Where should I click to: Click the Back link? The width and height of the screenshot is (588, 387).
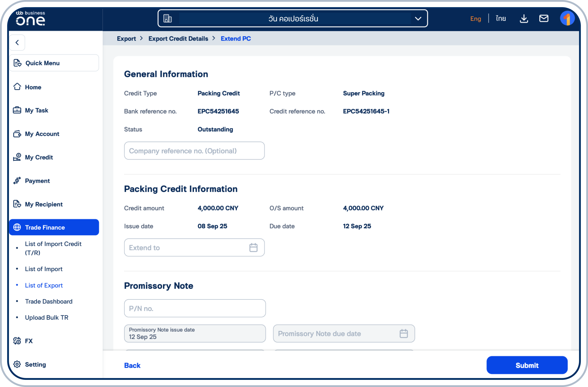132,365
